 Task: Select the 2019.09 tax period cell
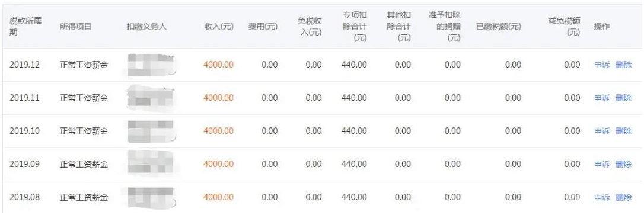click(25, 164)
